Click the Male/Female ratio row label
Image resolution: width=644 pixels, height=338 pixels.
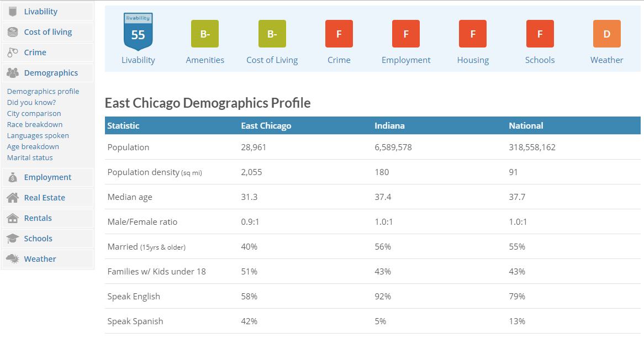pyautogui.click(x=142, y=222)
